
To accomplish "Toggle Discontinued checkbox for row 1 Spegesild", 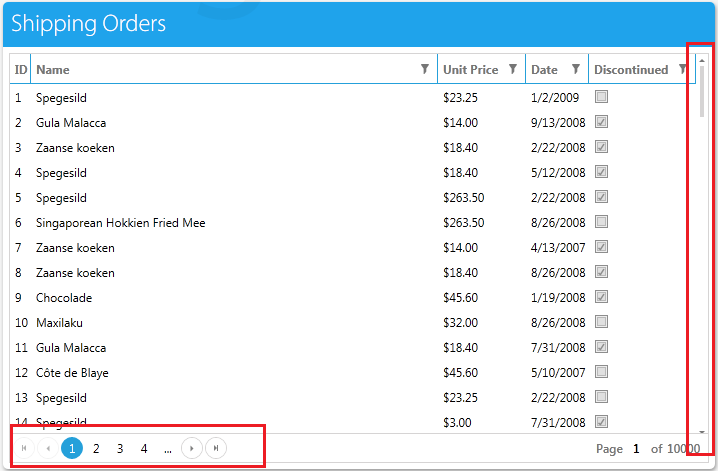I will [x=601, y=97].
